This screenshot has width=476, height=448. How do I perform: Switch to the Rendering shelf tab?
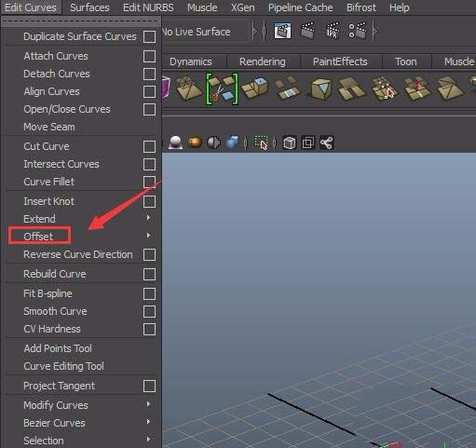[x=263, y=61]
